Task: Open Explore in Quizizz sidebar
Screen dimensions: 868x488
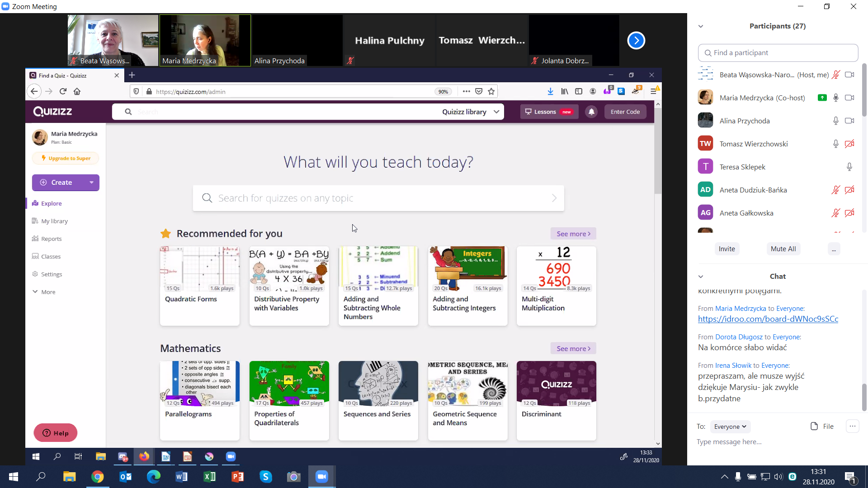Action: pyautogui.click(x=47, y=203)
